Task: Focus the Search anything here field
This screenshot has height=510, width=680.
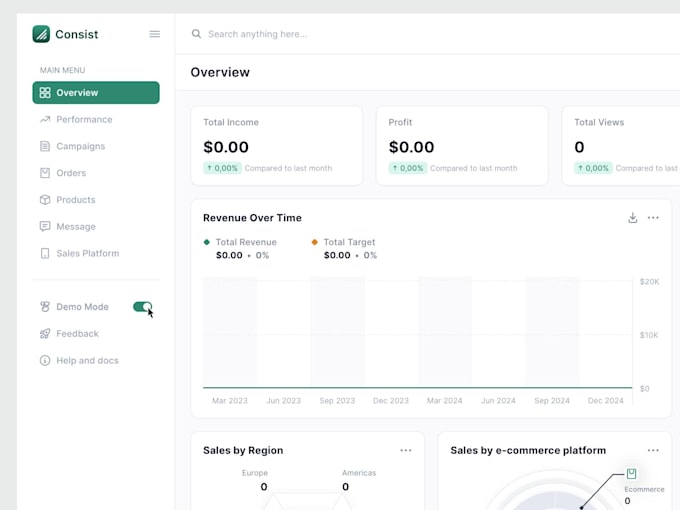Action: pyautogui.click(x=257, y=34)
